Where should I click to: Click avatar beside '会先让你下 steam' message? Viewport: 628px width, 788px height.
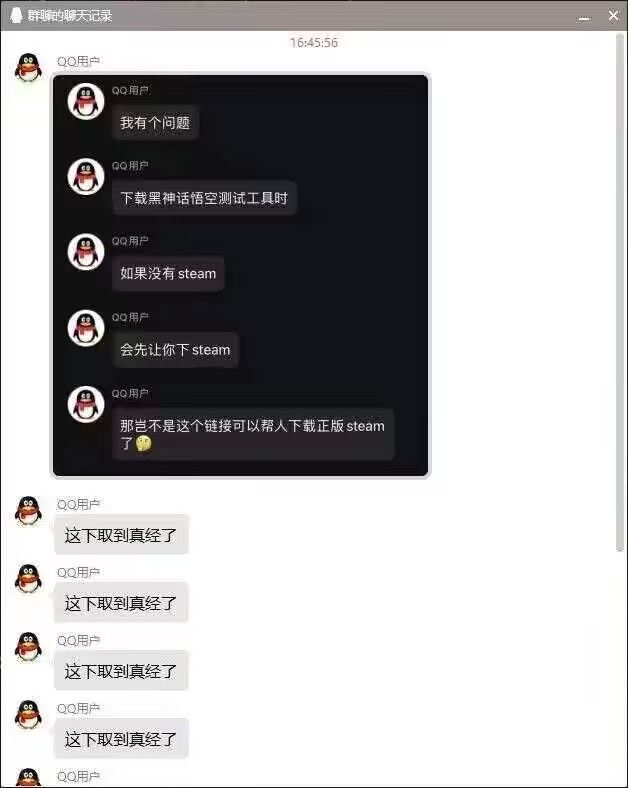86,328
